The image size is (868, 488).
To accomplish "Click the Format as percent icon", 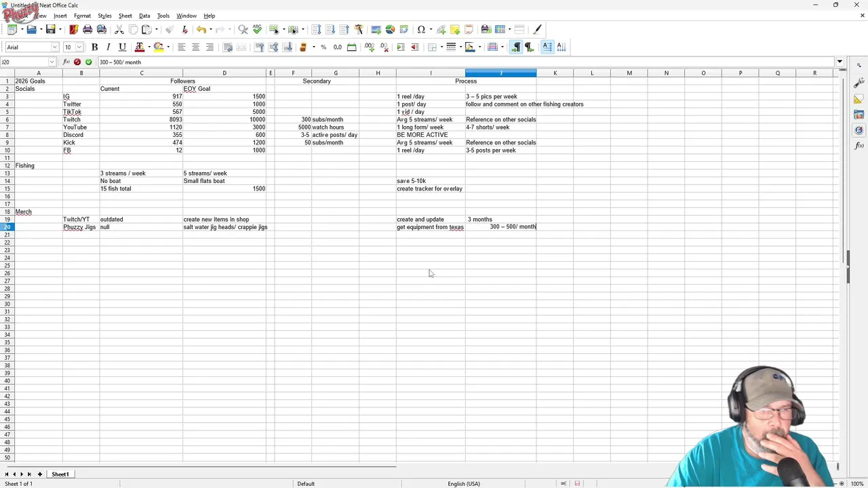I will coord(323,47).
